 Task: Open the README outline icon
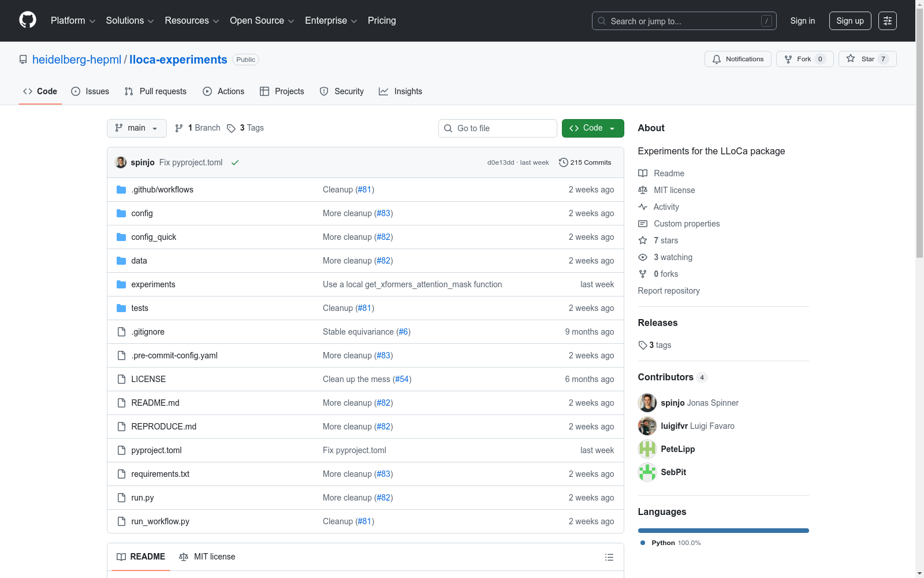click(609, 557)
